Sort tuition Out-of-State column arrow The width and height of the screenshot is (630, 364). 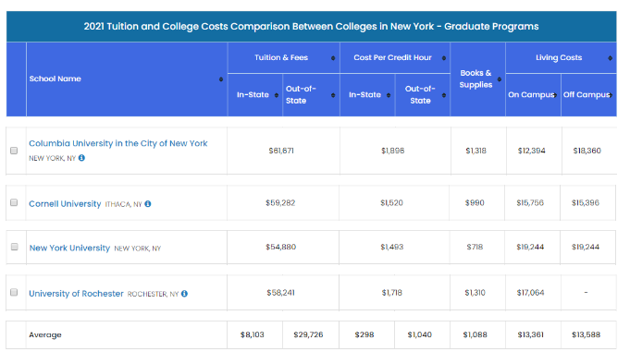pyautogui.click(x=333, y=95)
